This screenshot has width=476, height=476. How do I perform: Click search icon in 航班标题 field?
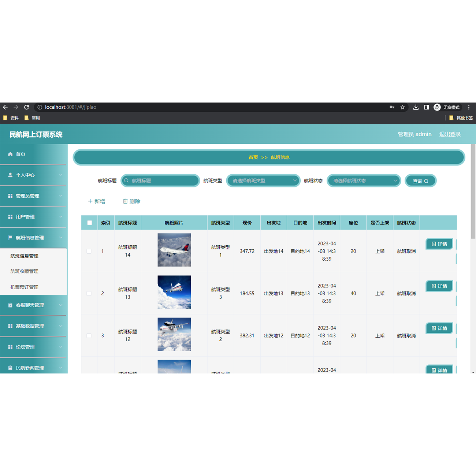(126, 181)
